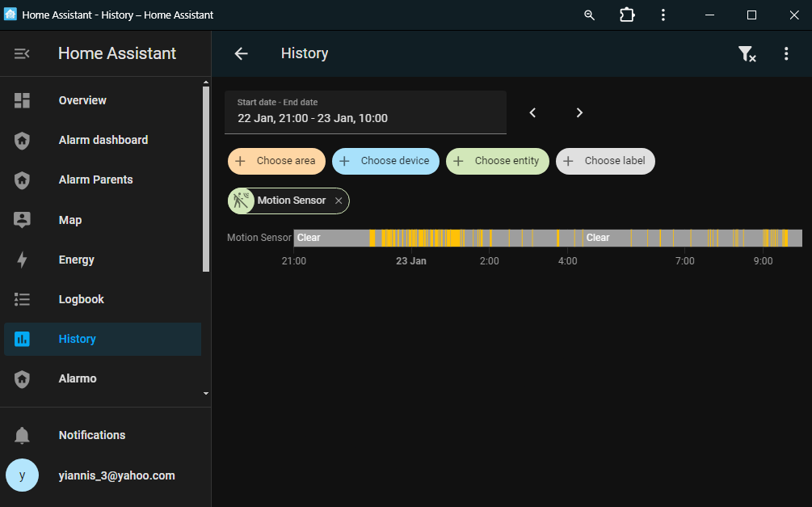This screenshot has height=507, width=812.
Task: Advance to the next date range
Action: pos(579,112)
